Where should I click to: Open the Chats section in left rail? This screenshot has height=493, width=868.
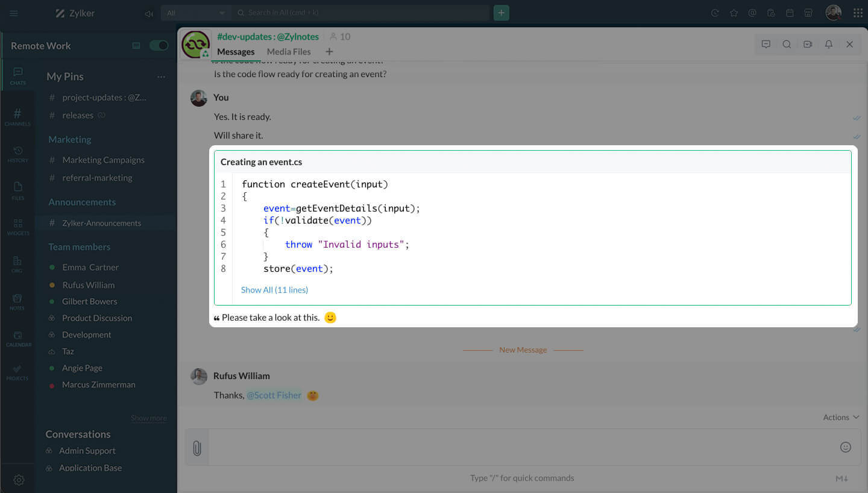[x=18, y=76]
